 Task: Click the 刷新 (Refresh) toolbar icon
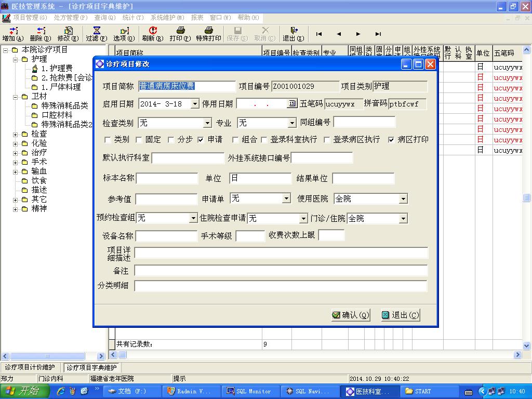coord(153,34)
